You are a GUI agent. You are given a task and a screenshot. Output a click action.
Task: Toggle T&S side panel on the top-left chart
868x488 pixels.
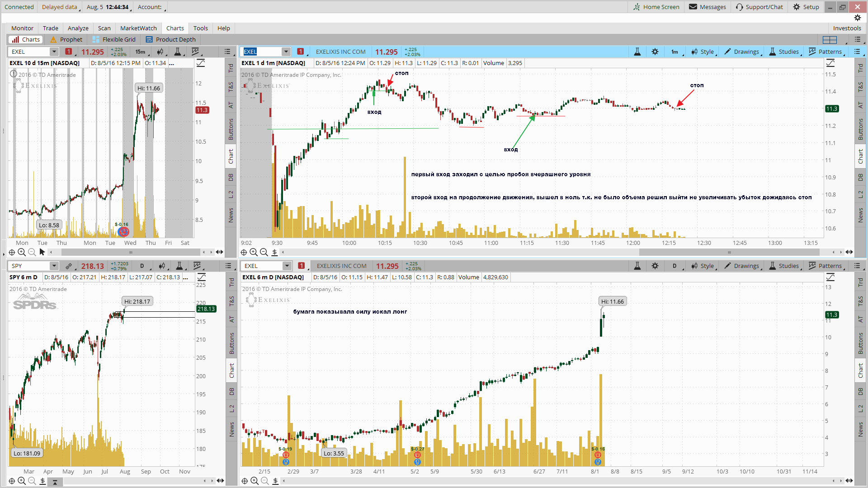click(x=231, y=87)
